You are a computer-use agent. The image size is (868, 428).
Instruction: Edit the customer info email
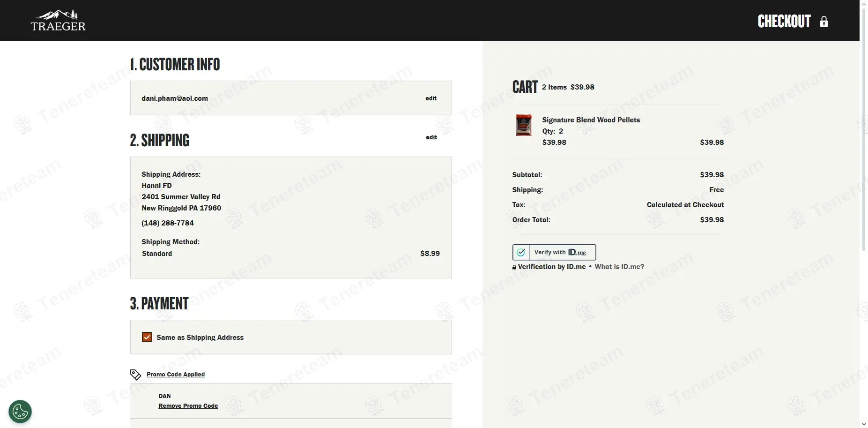(430, 98)
